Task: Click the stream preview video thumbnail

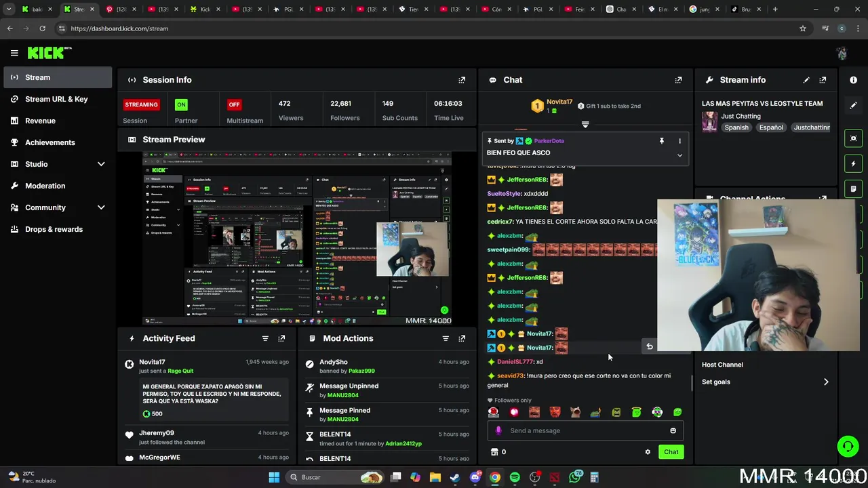Action: (297, 239)
